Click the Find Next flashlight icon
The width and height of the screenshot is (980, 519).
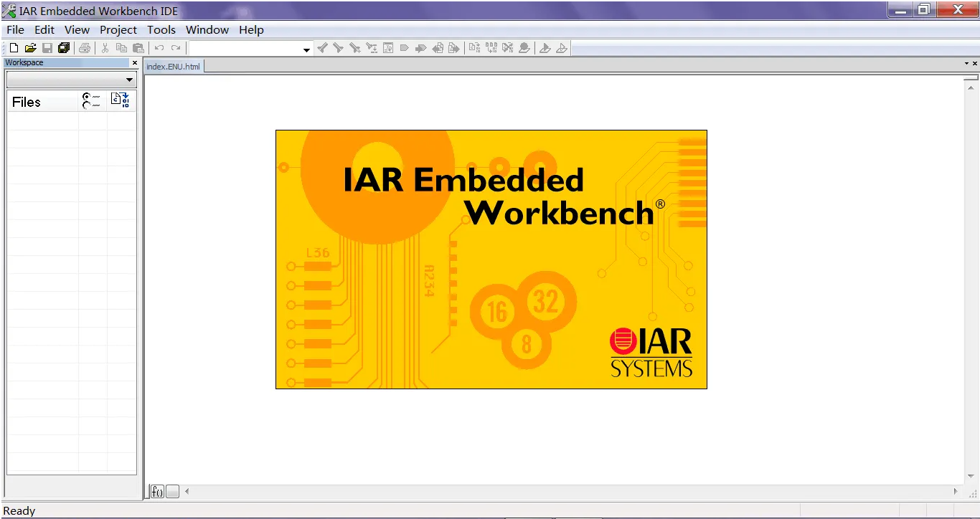(x=339, y=48)
